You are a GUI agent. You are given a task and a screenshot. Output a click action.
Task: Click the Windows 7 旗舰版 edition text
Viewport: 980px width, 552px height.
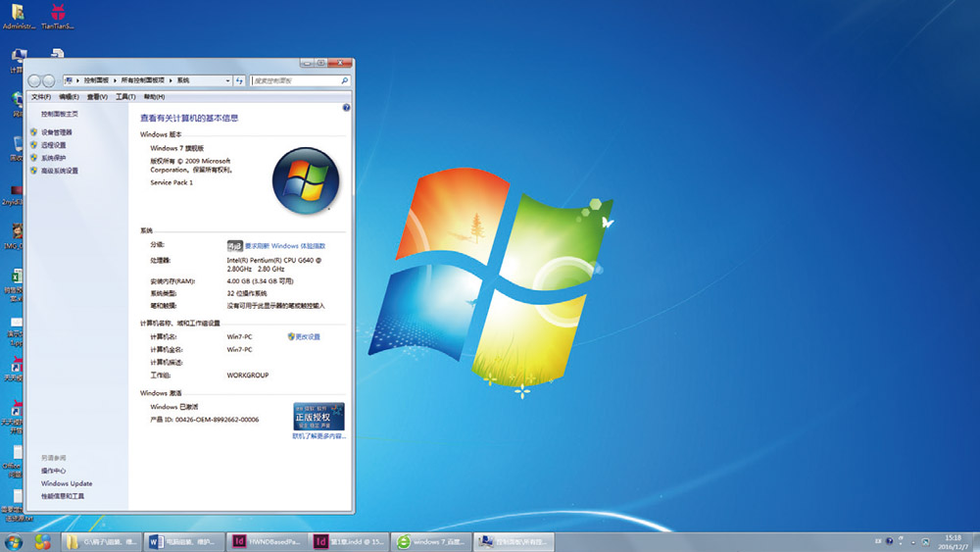pyautogui.click(x=176, y=149)
